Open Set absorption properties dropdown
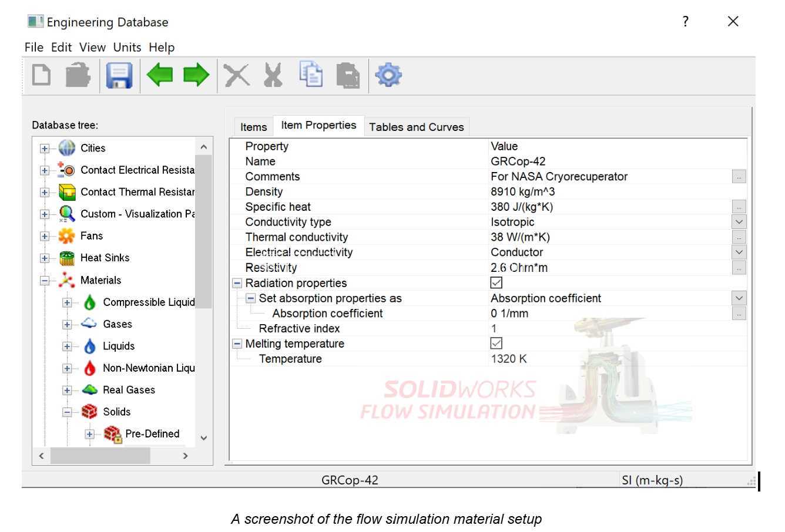 (739, 298)
